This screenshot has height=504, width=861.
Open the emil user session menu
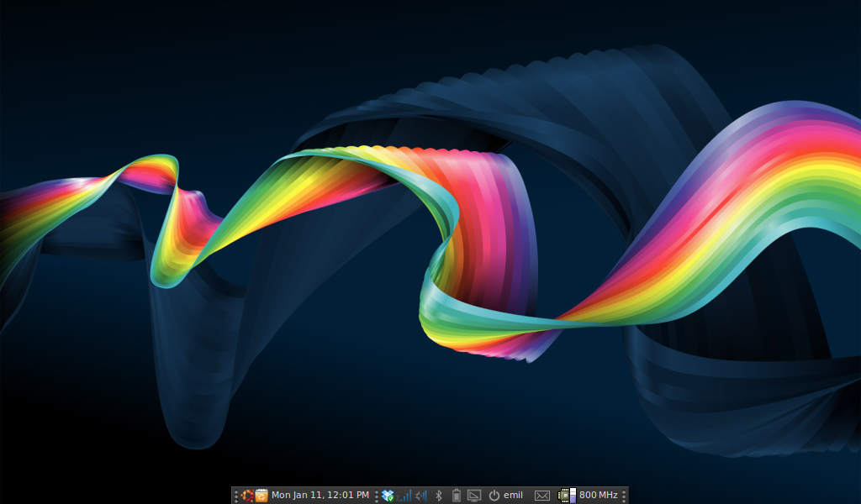[505, 496]
